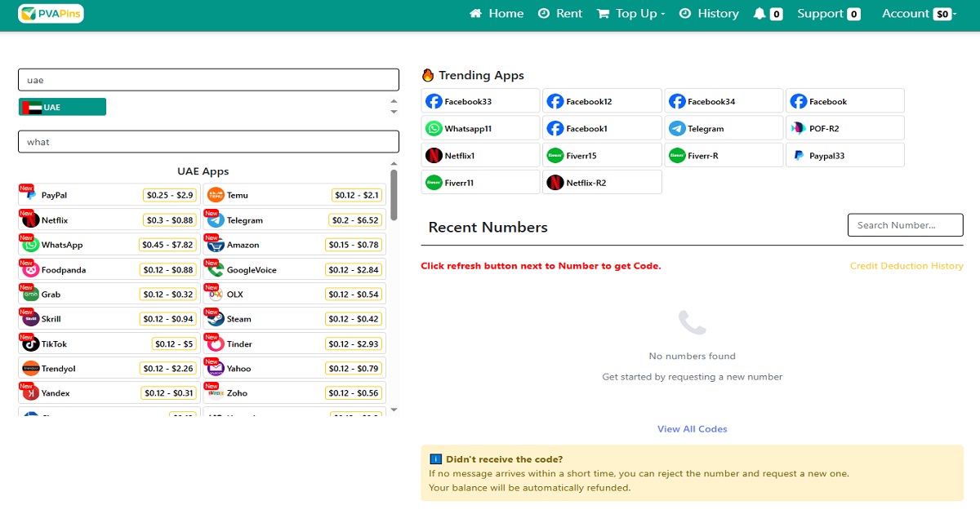Select Yahoo in UAE Apps
The height and width of the screenshot is (514, 980).
coord(295,369)
